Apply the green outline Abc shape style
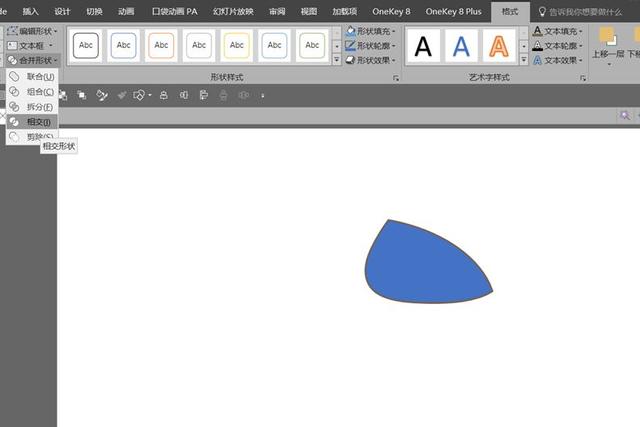 (312, 45)
